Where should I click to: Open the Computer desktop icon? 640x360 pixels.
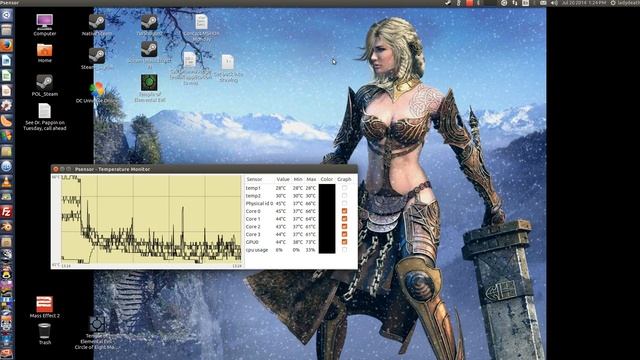pyautogui.click(x=44, y=24)
